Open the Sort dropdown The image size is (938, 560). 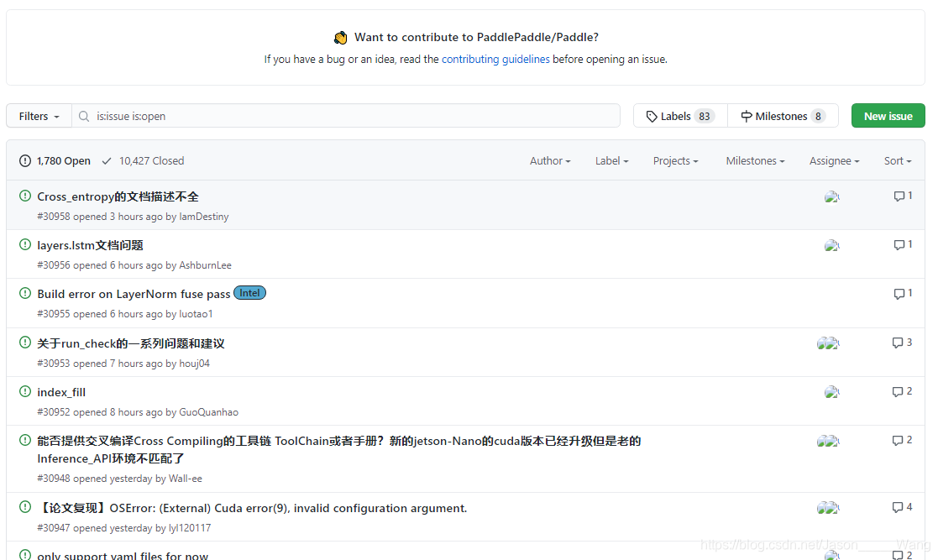(898, 161)
